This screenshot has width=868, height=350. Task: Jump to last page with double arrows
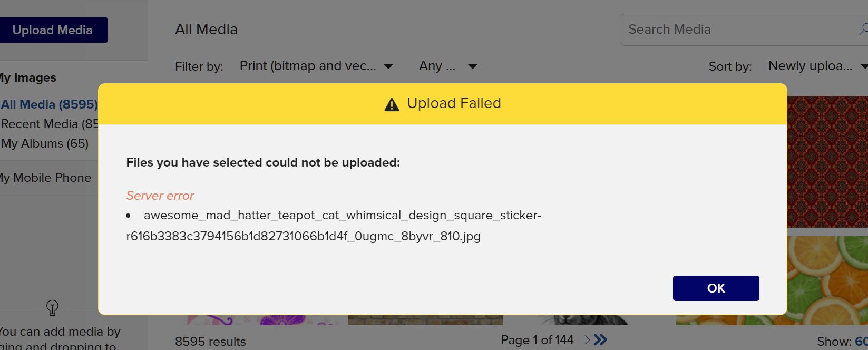600,340
